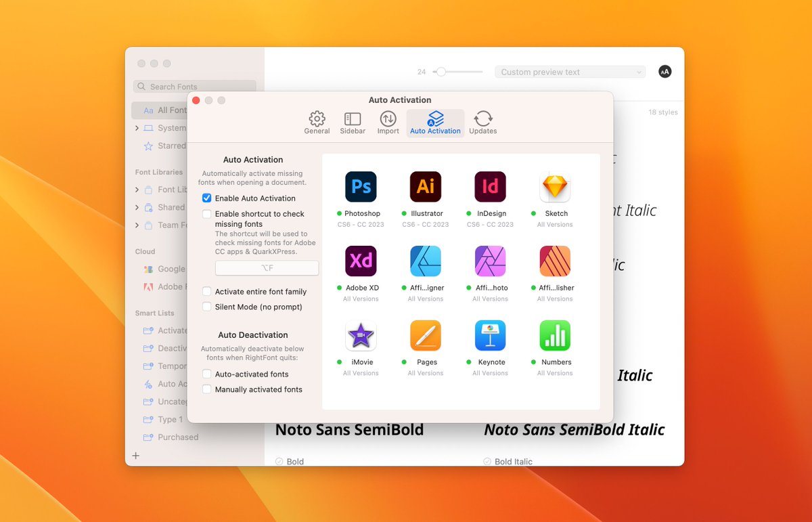Enable shortcut to check missing fonts
This screenshot has height=522, width=812.
point(207,214)
